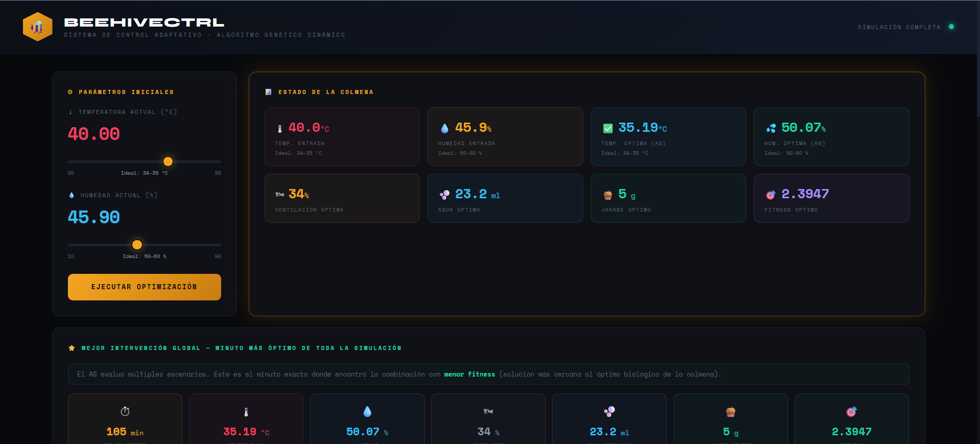This screenshot has width=980, height=444.
Task: Select the 45.90 humidity value display
Action: tap(94, 217)
